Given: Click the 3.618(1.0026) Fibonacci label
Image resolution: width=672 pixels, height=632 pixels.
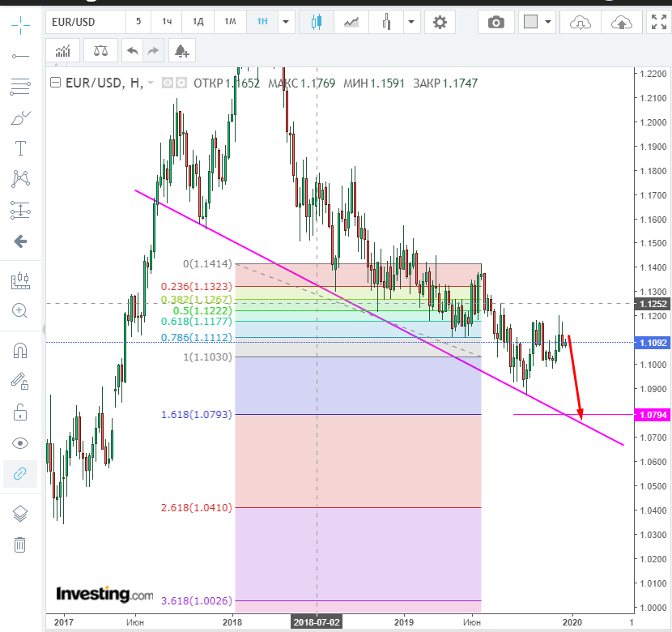Looking at the screenshot, I should pyautogui.click(x=196, y=600).
